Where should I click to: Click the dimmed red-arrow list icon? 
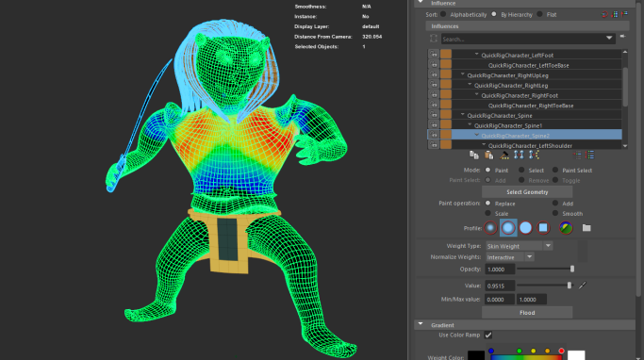coord(577,155)
